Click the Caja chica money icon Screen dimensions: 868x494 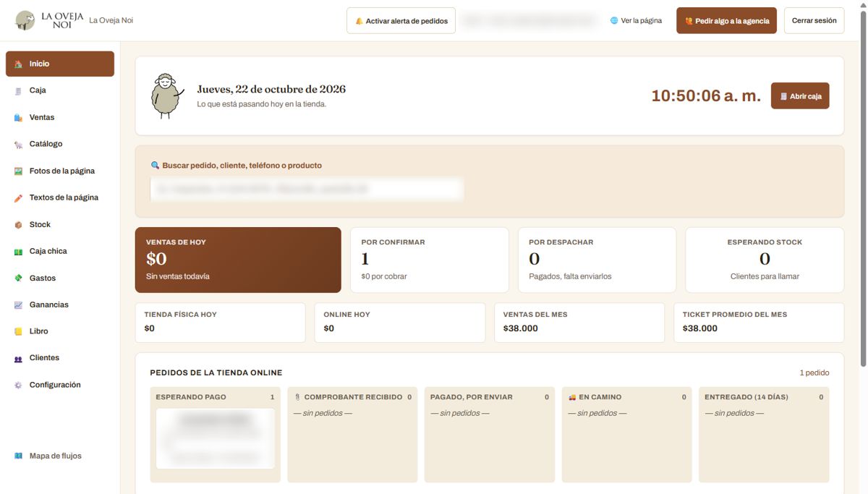coord(18,251)
